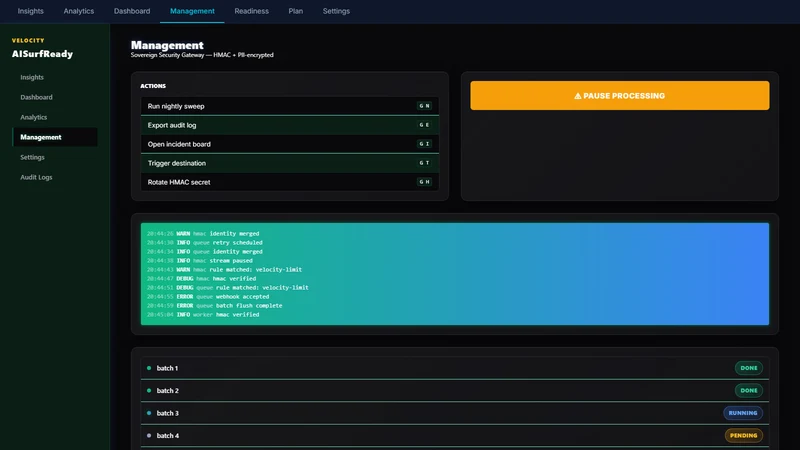The image size is (800, 450).
Task: Click the G I shortcut badge
Action: click(424, 144)
